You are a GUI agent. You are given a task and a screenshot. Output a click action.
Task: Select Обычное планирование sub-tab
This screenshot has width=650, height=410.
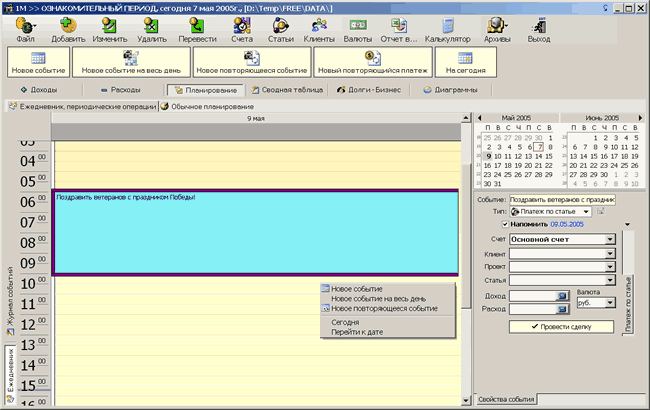point(207,107)
